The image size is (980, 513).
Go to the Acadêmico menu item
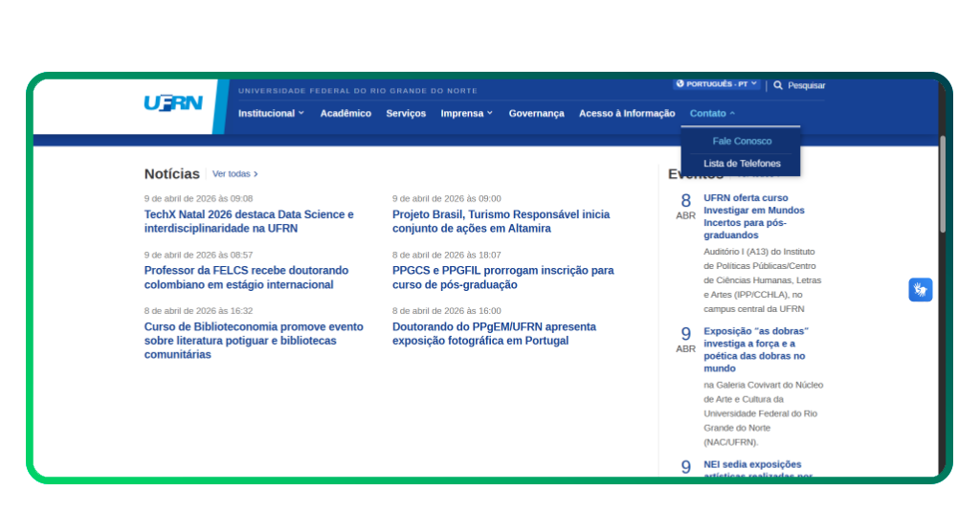[345, 113]
